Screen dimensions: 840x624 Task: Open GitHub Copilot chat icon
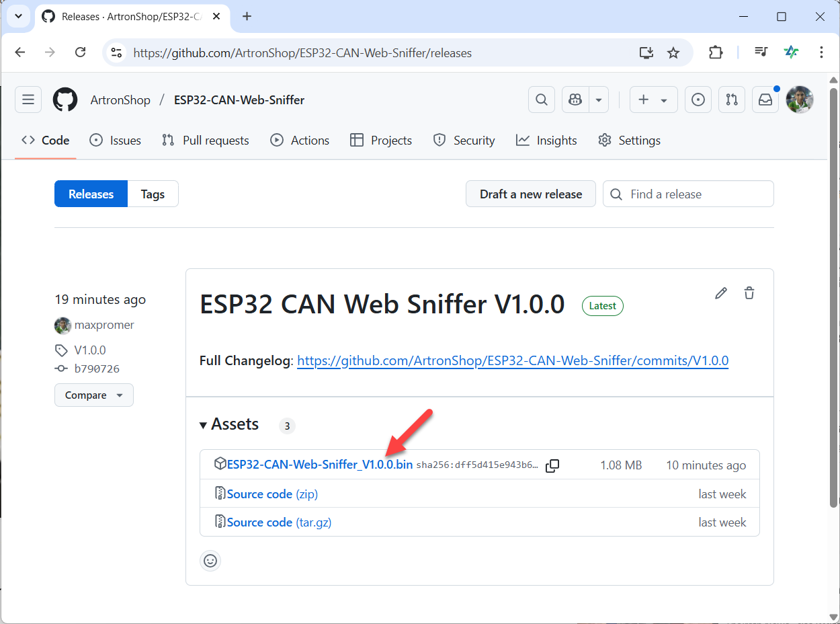pyautogui.click(x=575, y=100)
